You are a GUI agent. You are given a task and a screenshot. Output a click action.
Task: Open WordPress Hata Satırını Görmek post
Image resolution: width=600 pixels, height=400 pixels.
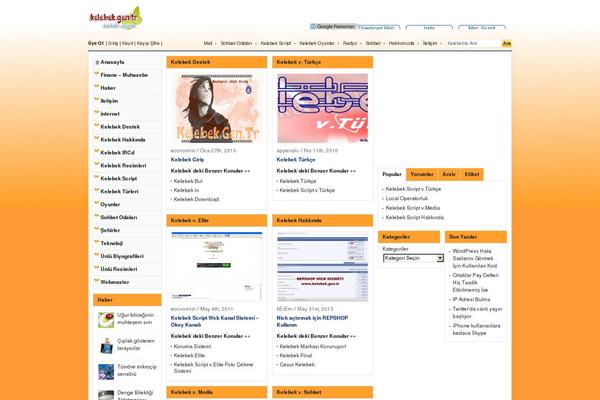[x=474, y=258]
